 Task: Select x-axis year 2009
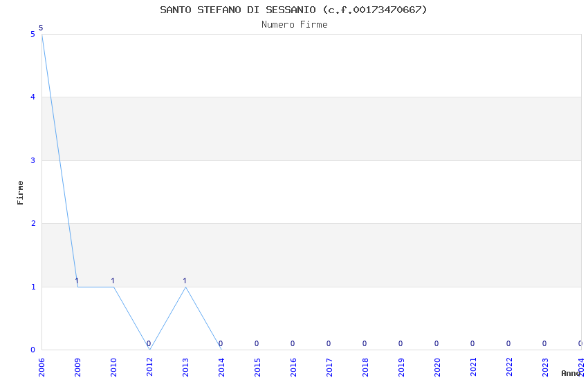[x=77, y=367]
